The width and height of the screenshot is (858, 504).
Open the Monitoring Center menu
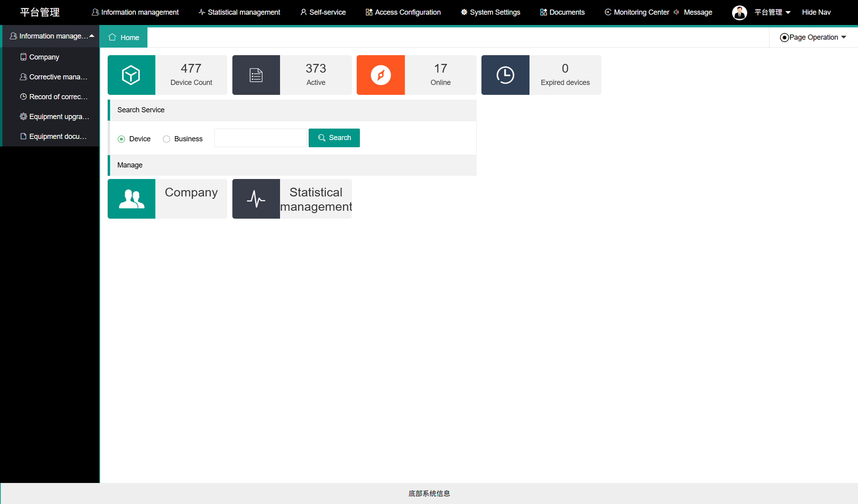pyautogui.click(x=637, y=12)
